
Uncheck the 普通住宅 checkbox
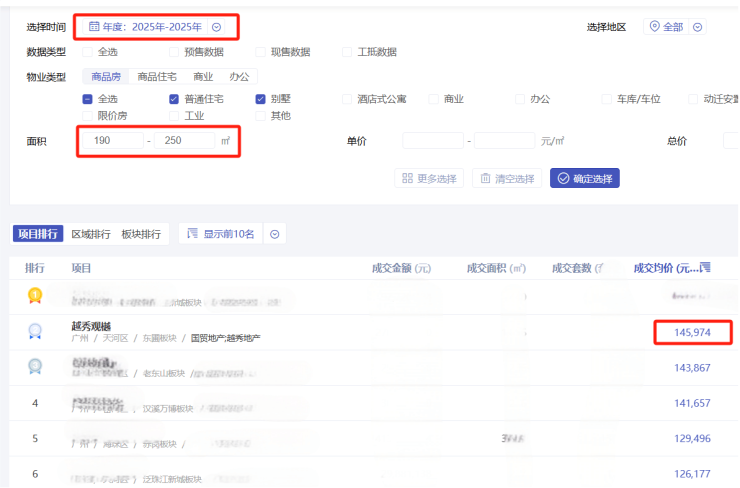(175, 99)
